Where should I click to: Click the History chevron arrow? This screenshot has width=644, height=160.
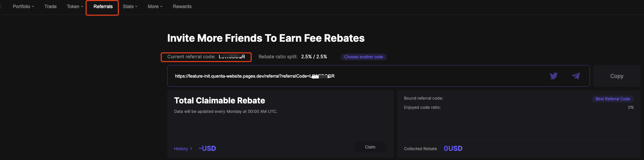click(x=191, y=148)
